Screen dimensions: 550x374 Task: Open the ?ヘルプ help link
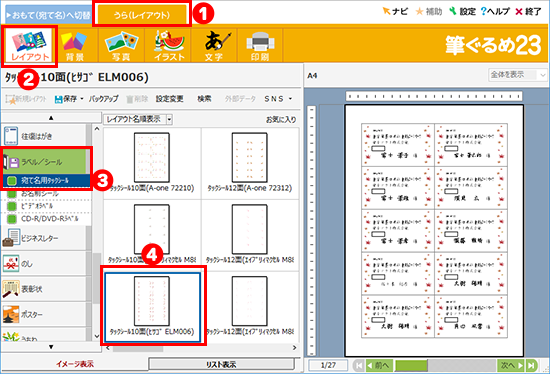pyautogui.click(x=495, y=12)
